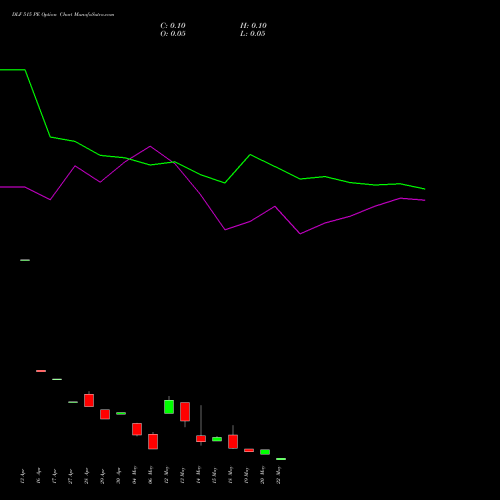
Task: Select the 22 May final green candle
Action: (281, 459)
